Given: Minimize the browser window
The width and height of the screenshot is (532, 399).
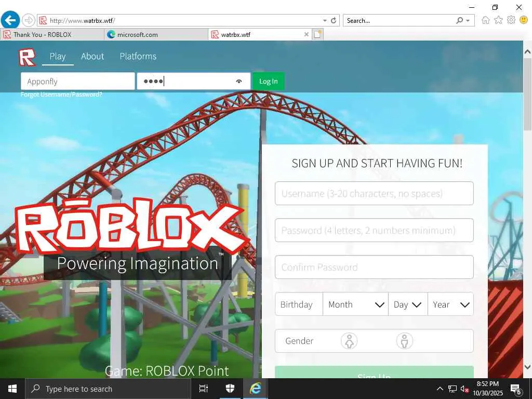Looking at the screenshot, I should click(472, 7).
